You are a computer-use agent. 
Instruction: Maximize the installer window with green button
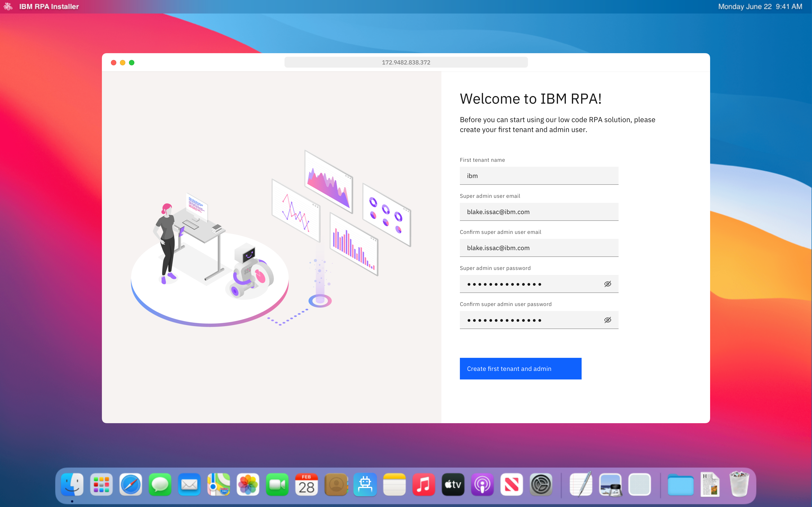point(132,63)
